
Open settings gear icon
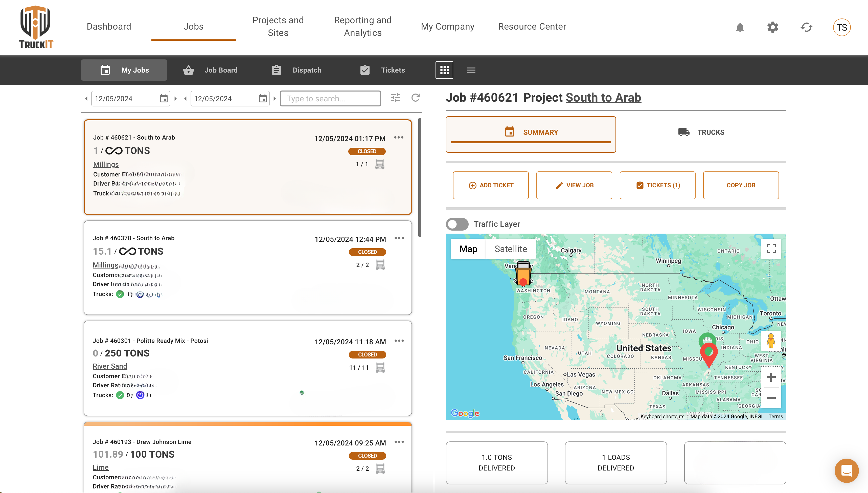(772, 27)
